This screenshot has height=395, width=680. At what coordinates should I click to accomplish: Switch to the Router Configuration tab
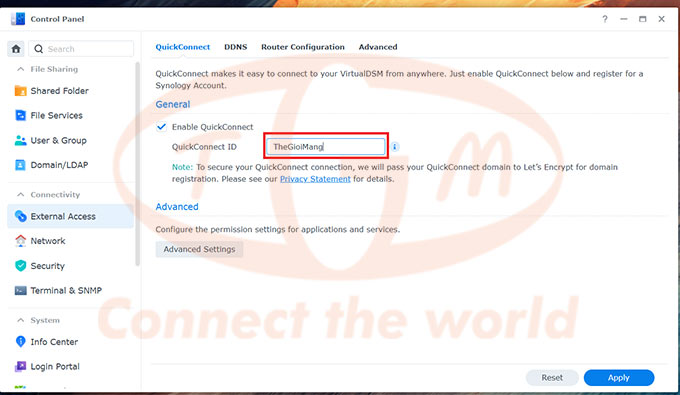303,47
